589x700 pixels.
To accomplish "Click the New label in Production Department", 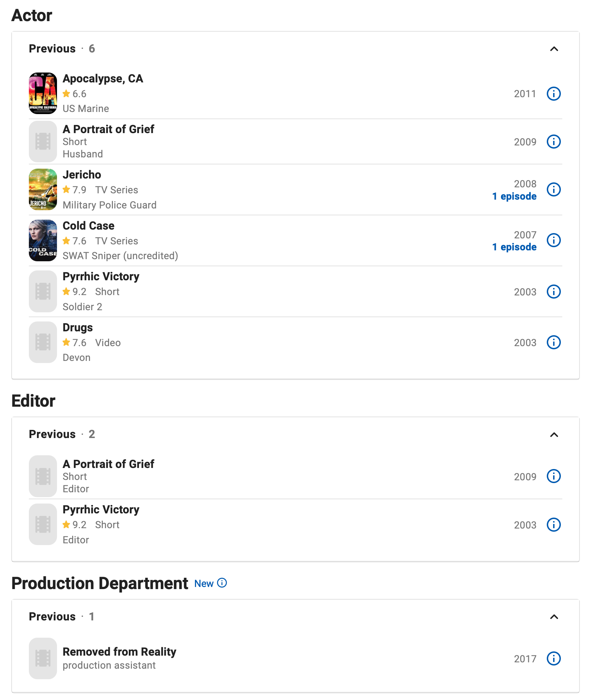I will [204, 583].
